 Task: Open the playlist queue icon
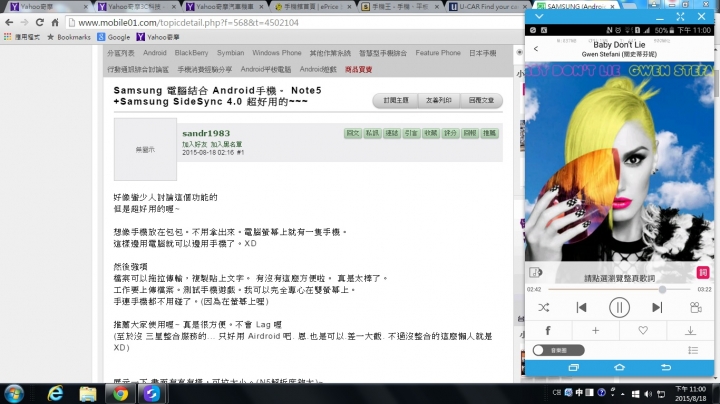[693, 350]
